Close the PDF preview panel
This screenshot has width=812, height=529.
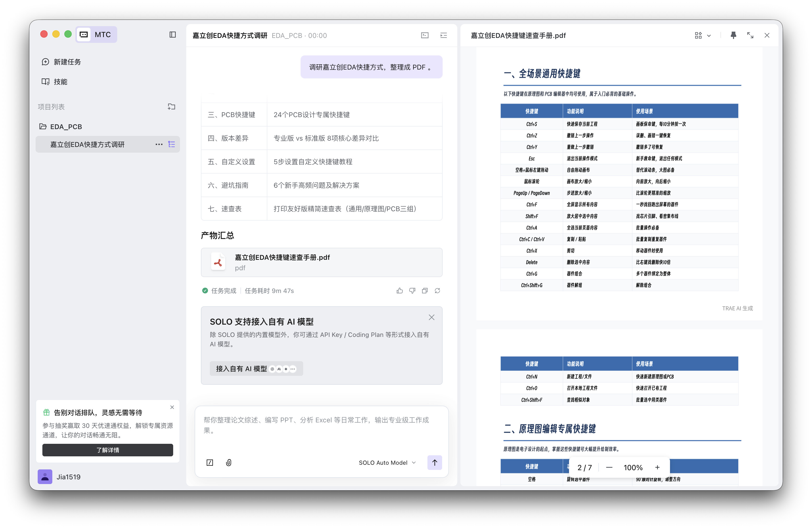pyautogui.click(x=767, y=36)
